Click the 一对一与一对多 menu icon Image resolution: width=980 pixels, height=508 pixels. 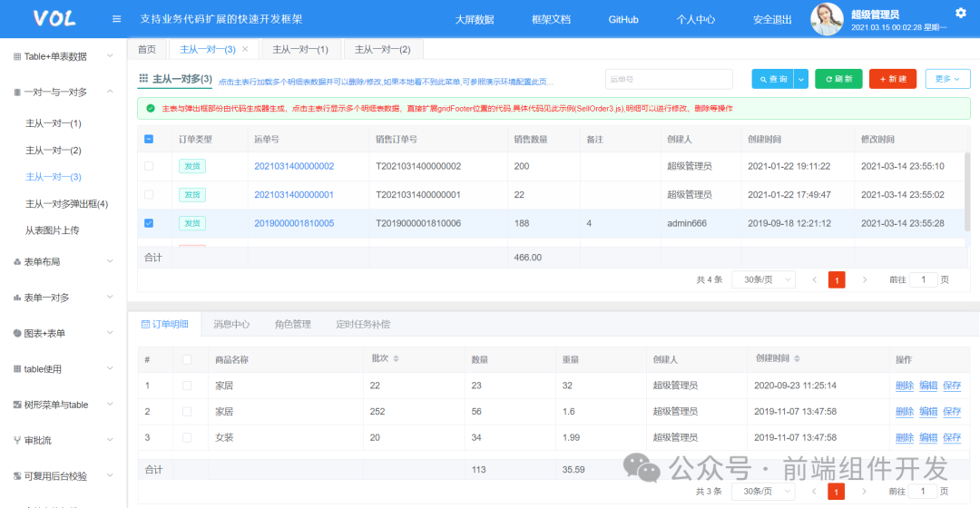(17, 93)
